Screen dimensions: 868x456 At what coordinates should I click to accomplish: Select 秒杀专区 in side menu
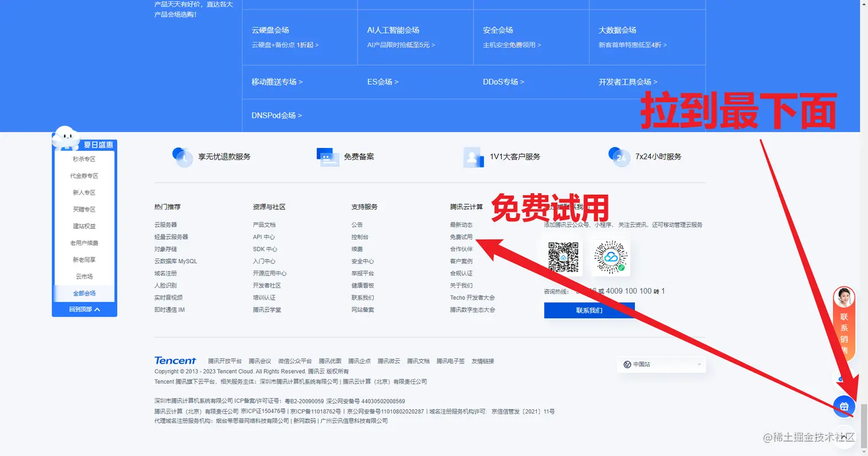click(84, 159)
